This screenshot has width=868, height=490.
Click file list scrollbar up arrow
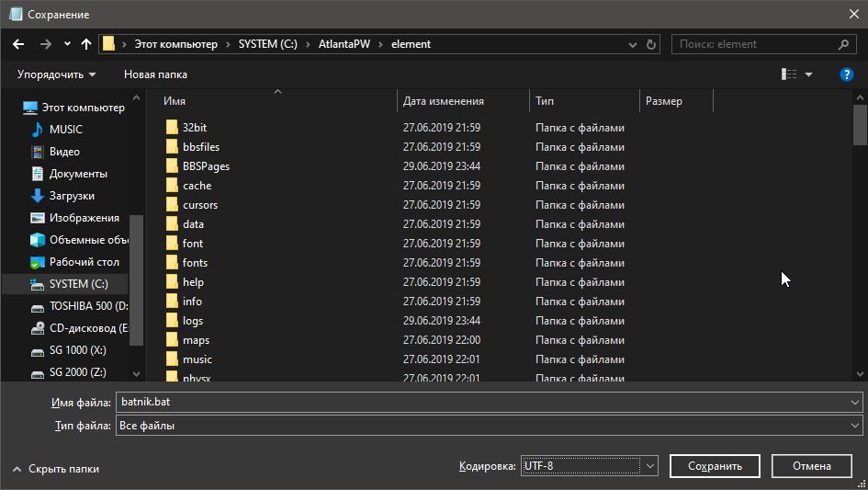pos(860,98)
